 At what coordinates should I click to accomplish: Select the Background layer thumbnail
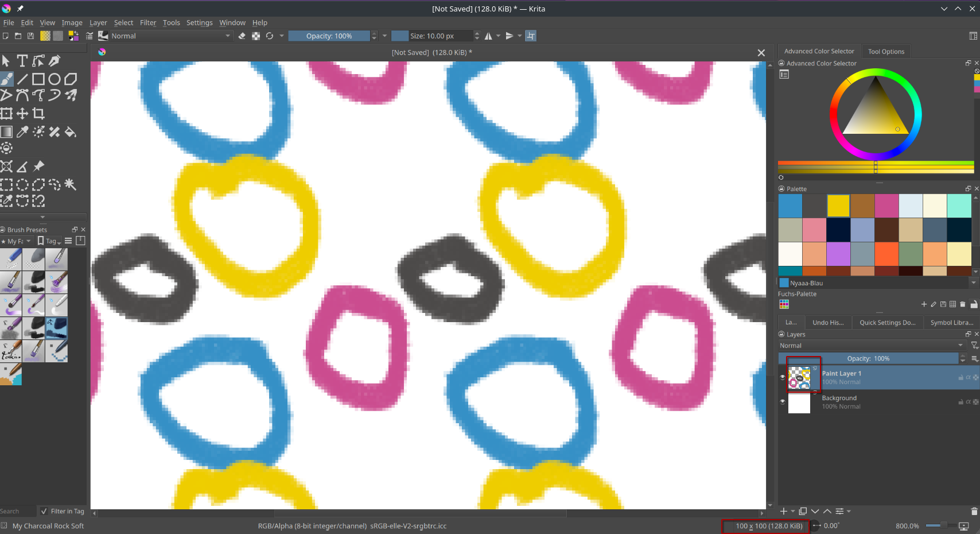point(799,403)
